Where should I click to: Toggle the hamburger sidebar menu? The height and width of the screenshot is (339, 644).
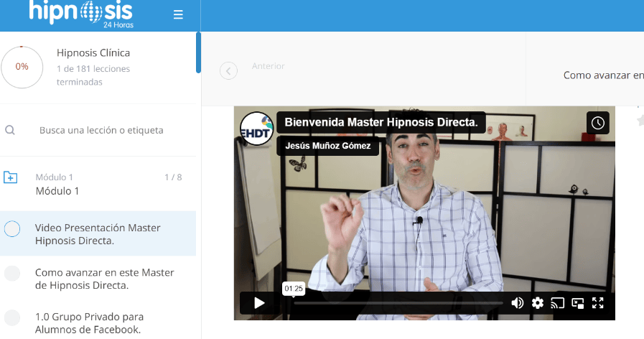(x=178, y=14)
